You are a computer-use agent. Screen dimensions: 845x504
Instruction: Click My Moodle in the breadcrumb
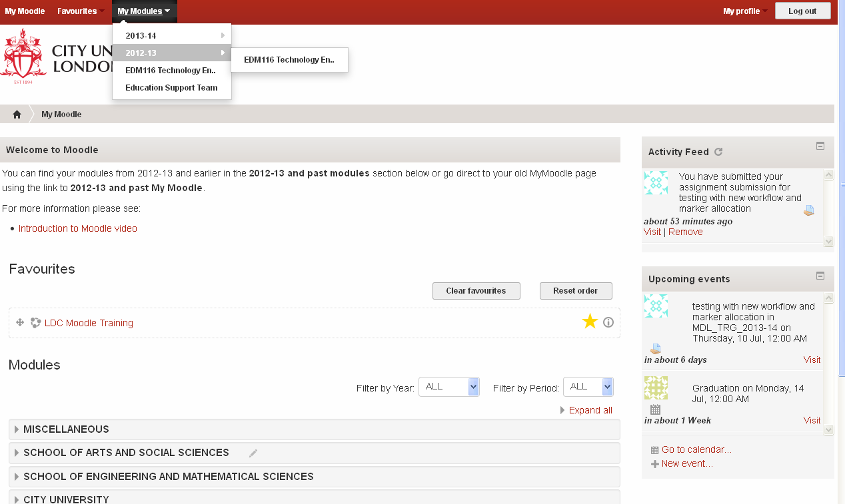[x=61, y=115]
